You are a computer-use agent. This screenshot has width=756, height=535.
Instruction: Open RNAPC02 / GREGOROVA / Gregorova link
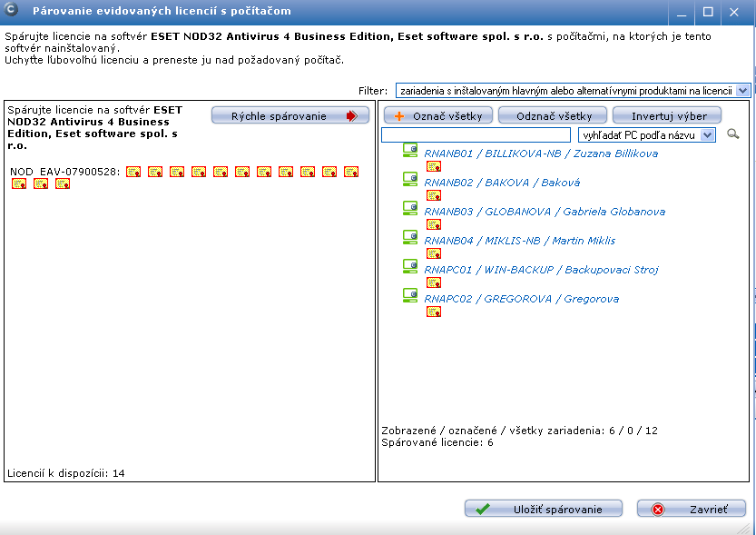point(522,299)
